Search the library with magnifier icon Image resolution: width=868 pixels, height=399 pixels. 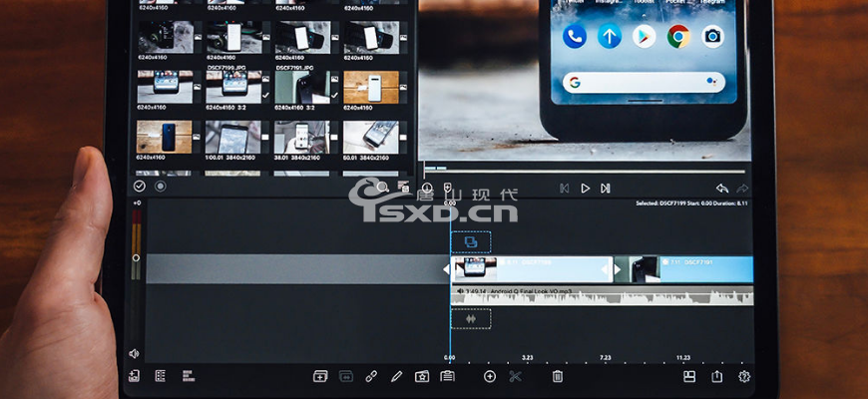pyautogui.click(x=382, y=187)
